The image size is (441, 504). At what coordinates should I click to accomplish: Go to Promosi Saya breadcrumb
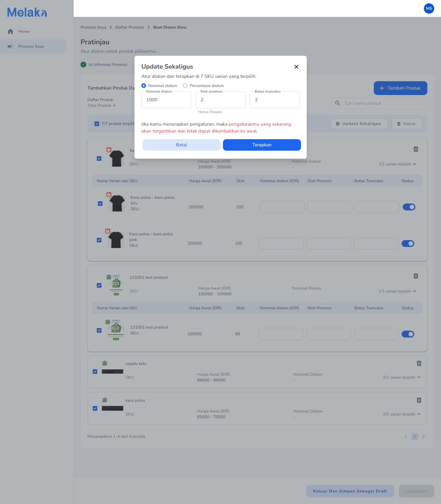pos(93,27)
